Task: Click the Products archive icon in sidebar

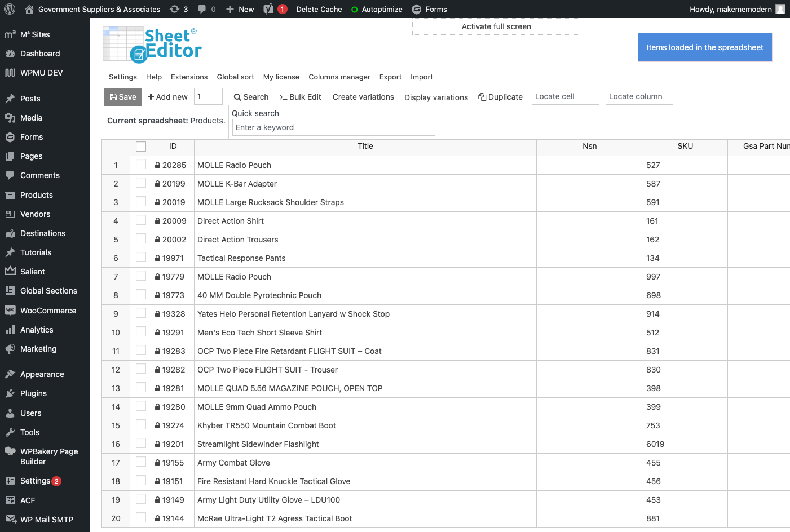Action: coord(10,195)
